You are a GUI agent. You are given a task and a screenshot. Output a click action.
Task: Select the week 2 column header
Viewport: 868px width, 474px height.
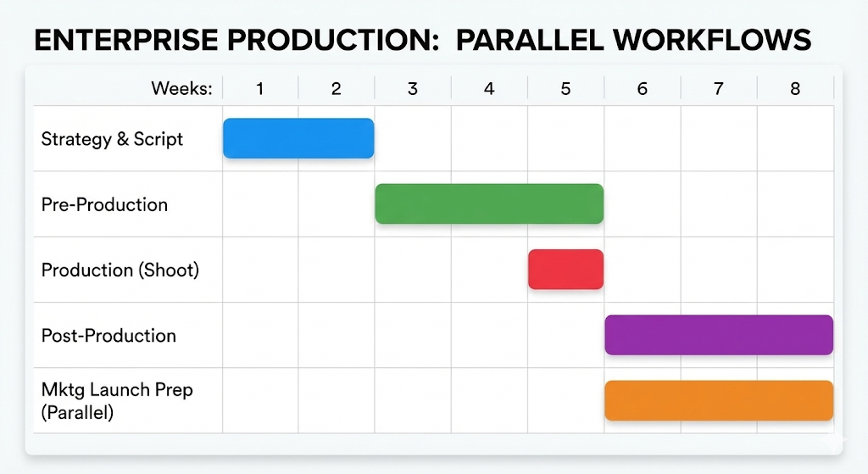[336, 88]
